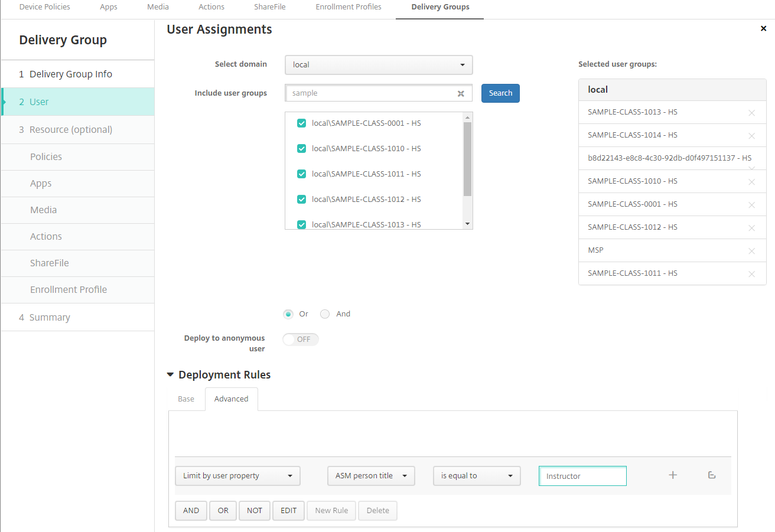
Task: Open the Enrollment Profiles top tab
Action: click(349, 7)
